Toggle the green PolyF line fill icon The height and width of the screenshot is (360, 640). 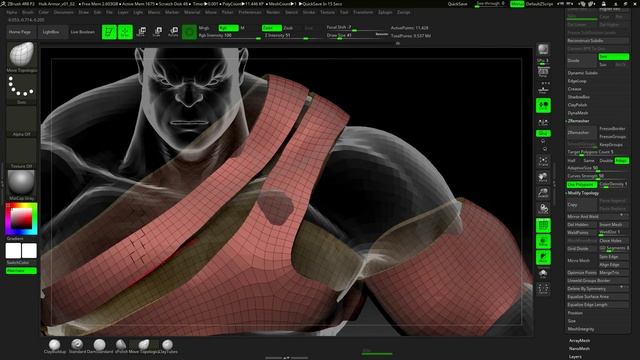[543, 225]
